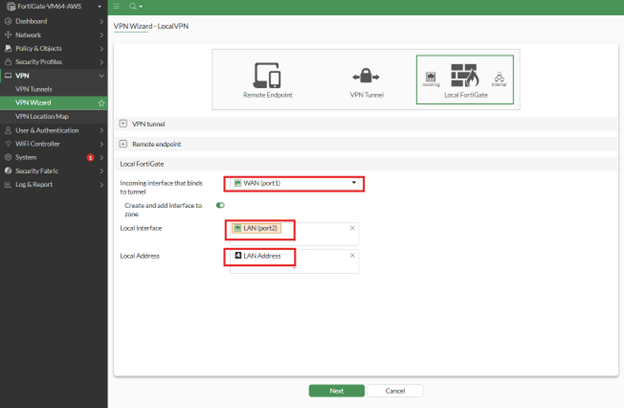Expand Network chevron arrow
The width and height of the screenshot is (624, 408).
[101, 35]
